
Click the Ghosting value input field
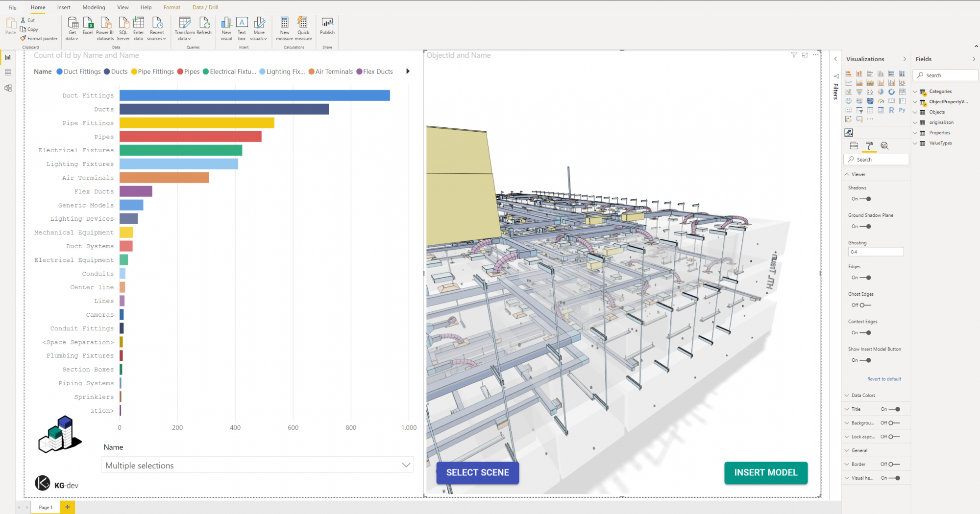(x=876, y=252)
